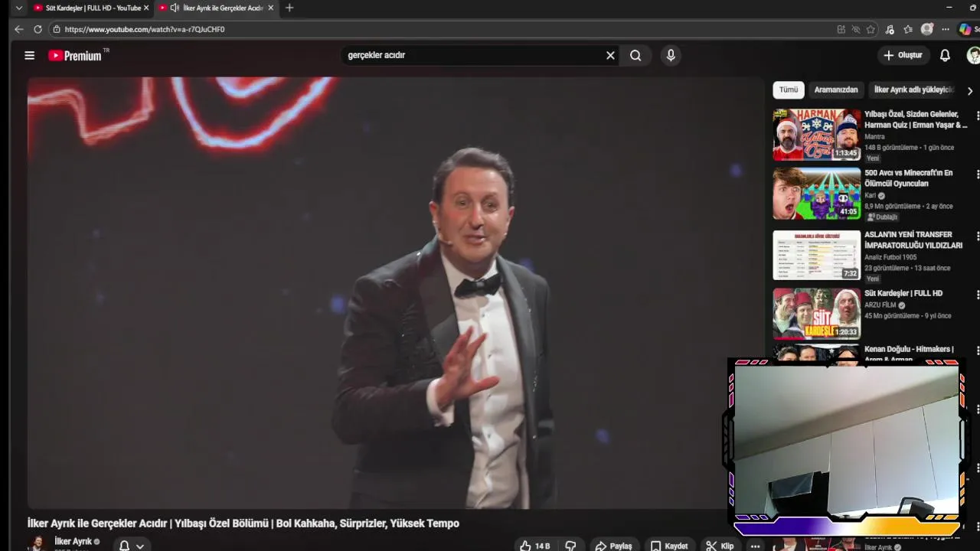Viewport: 980px width, 551px height.
Task: Click the Klip clip button
Action: coord(720,546)
